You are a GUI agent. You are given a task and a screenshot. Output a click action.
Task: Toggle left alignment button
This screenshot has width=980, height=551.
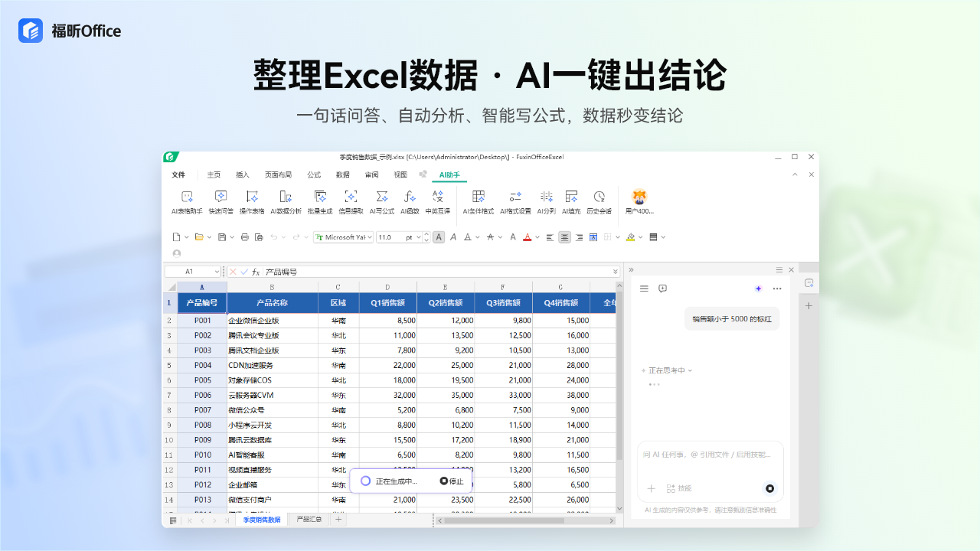550,237
